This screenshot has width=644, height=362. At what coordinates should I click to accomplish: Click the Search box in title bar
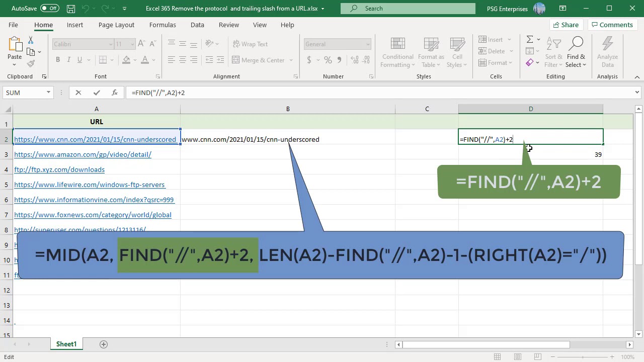tap(408, 9)
